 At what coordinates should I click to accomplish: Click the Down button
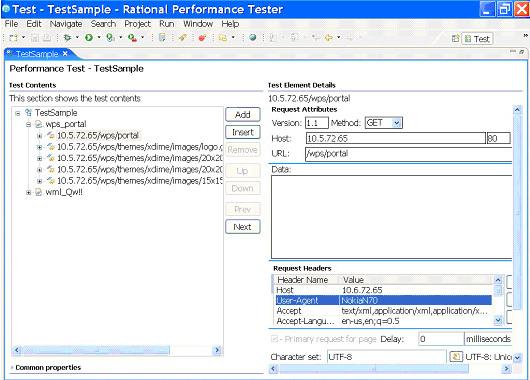[243, 188]
